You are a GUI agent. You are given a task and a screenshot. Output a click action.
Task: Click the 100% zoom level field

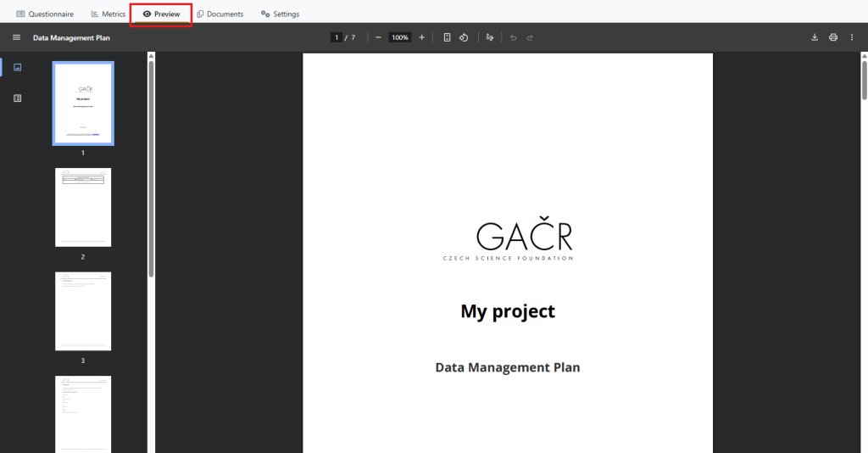pos(400,37)
